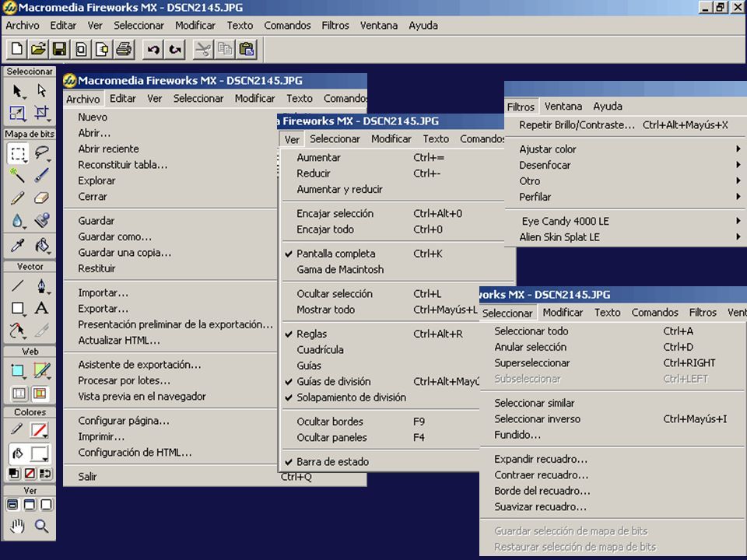Open Editar in the main menu bar
The height and width of the screenshot is (560, 747).
(x=63, y=25)
